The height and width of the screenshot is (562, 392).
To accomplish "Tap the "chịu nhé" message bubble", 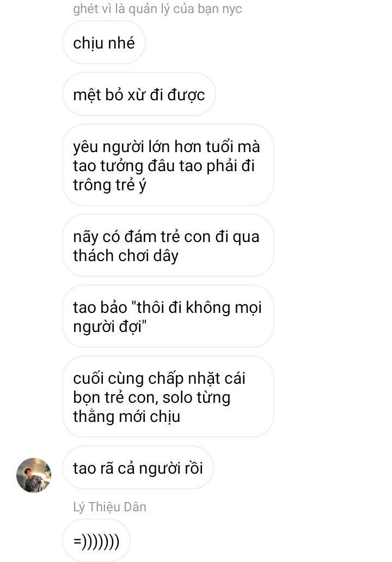I will pos(104,43).
